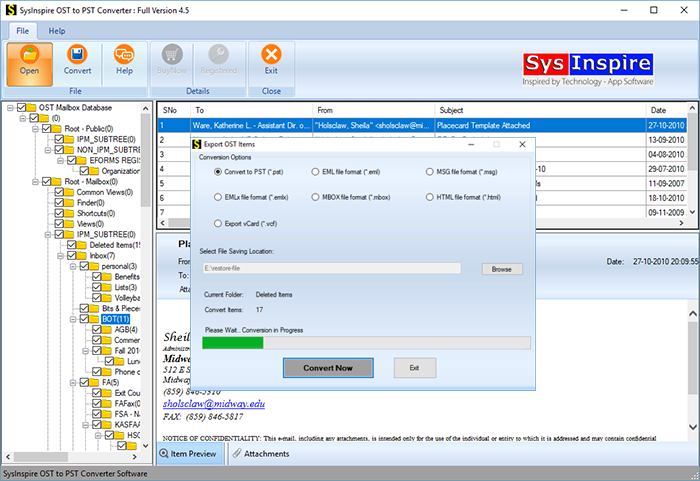
Task: Sort email list by Subject column header
Action: coord(540,110)
